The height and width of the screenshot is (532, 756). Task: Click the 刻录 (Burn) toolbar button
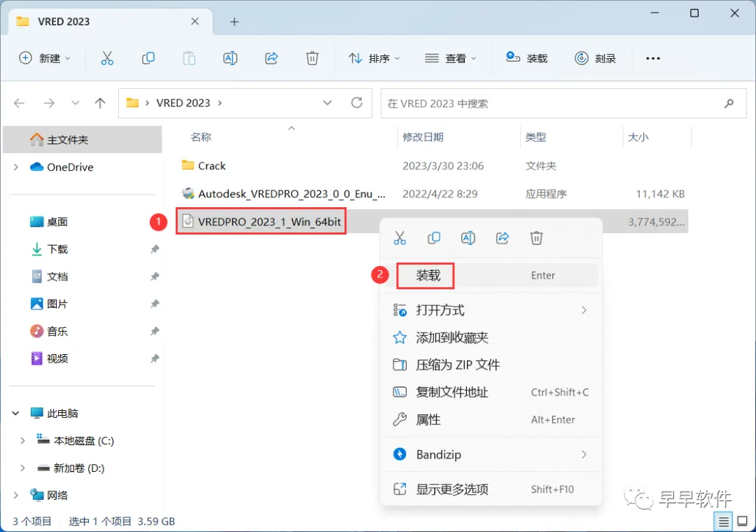click(x=596, y=58)
